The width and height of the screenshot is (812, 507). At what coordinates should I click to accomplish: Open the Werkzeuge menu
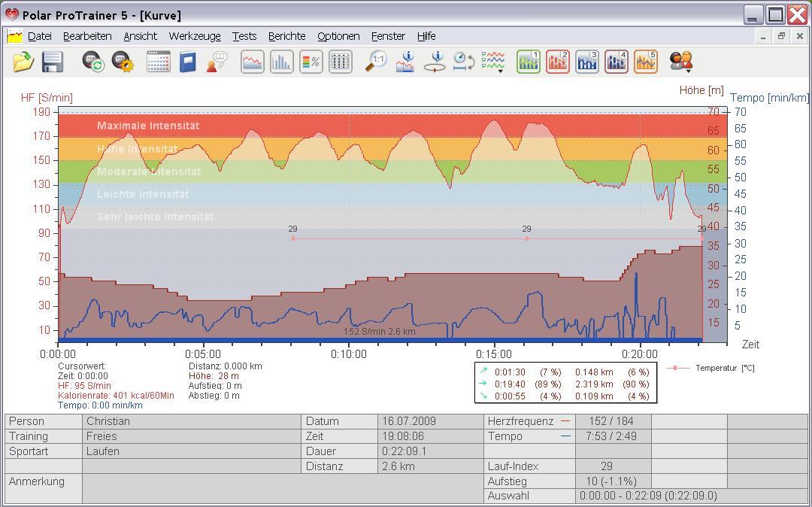[195, 36]
